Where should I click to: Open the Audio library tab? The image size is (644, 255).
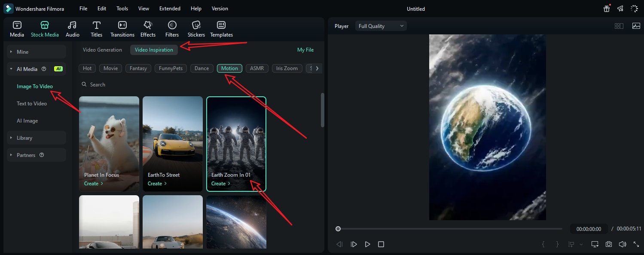coord(72,29)
